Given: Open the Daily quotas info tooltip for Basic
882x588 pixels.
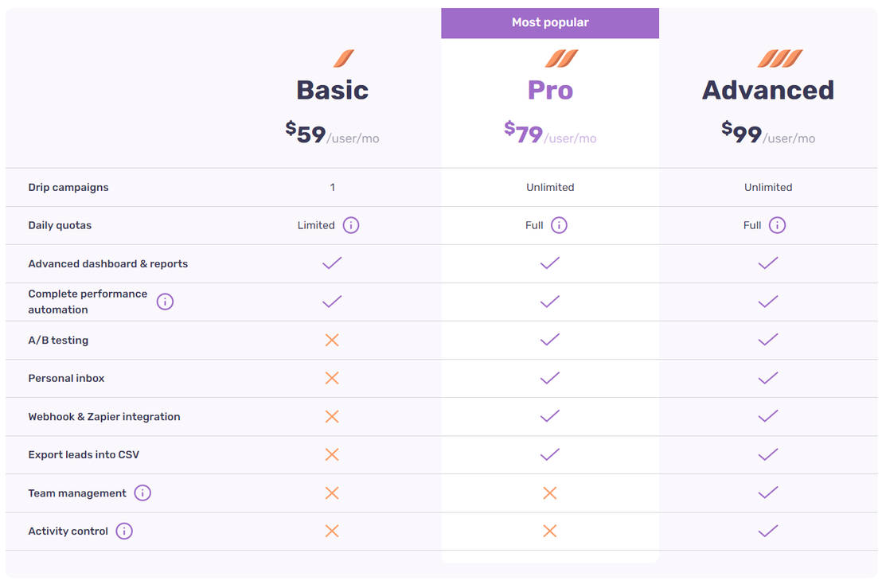Looking at the screenshot, I should pos(350,225).
